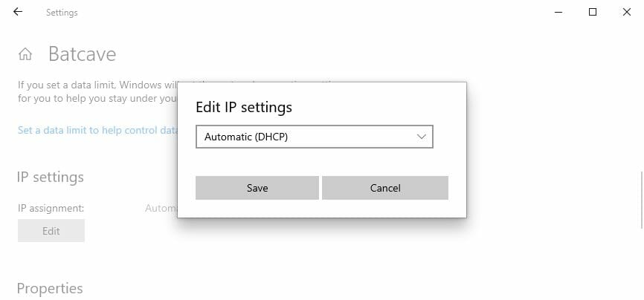Click the vertical scrollbar on the right edge
Image resolution: width=644 pixels, height=300 pixels.
coord(642,200)
